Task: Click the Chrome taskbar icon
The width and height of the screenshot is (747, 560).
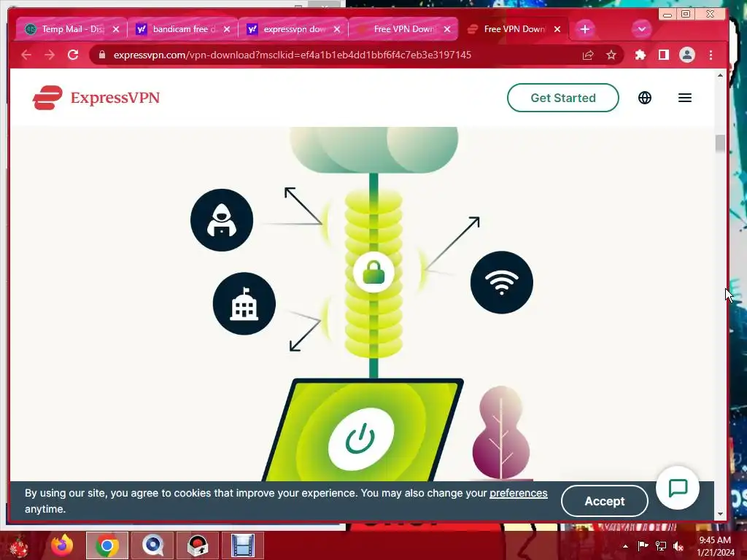Action: (x=107, y=545)
